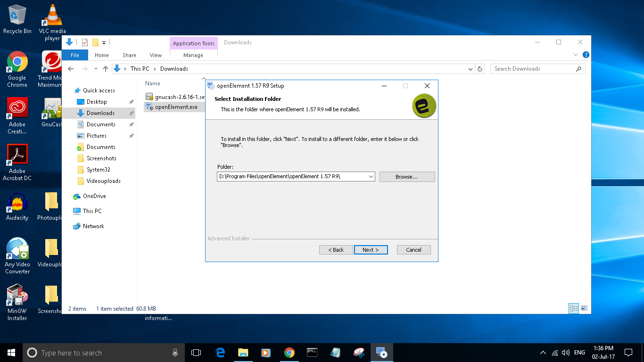This screenshot has width=644, height=362.
Task: Open Task View on the taskbar
Action: 196,353
